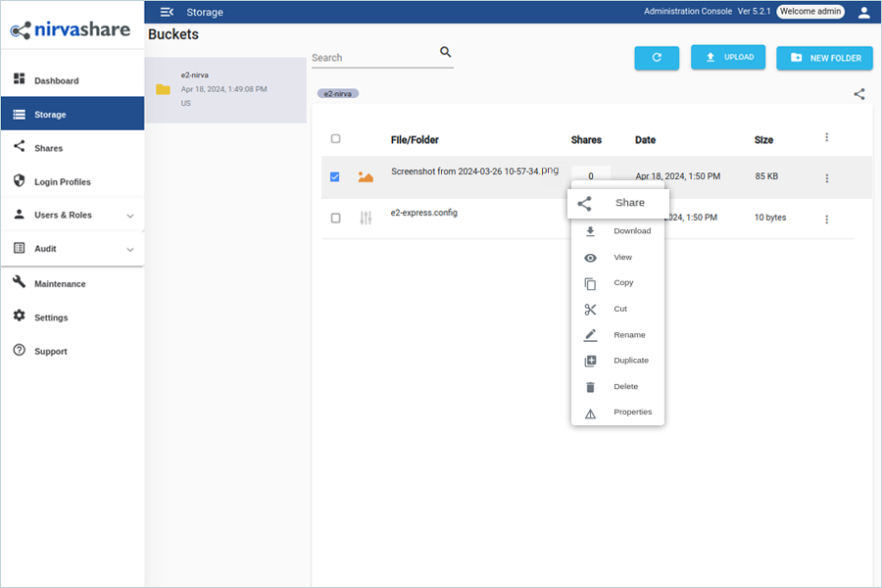Click the 10 bytes size cell
This screenshot has height=588, width=882.
click(x=770, y=218)
